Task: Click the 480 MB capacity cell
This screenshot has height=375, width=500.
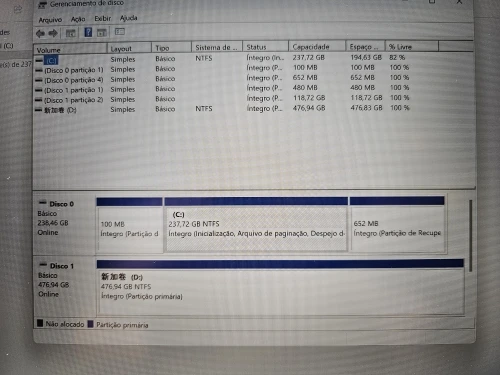Action: (x=305, y=88)
